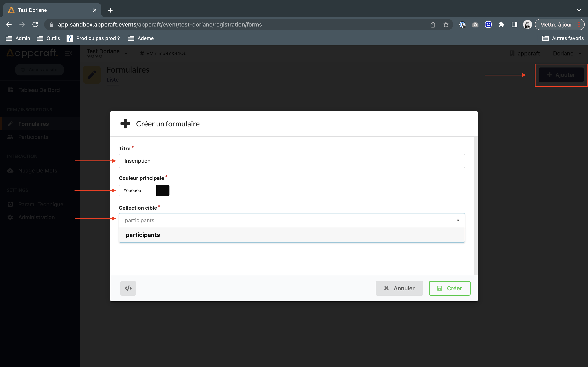Click the camera extension icon in the toolbar
This screenshot has height=367, width=588.
pyautogui.click(x=475, y=24)
